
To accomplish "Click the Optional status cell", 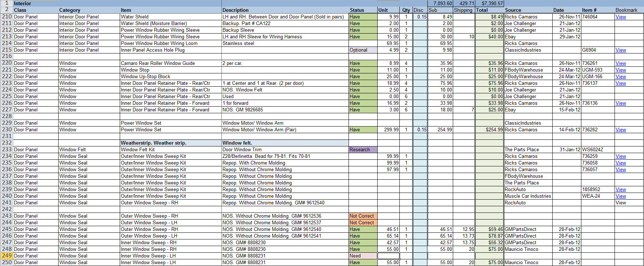I will 363,50.
